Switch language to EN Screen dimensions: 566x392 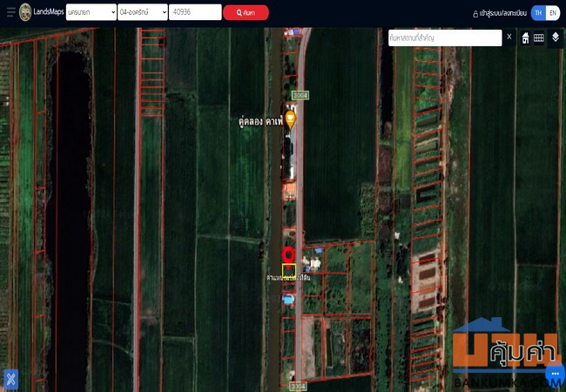click(x=552, y=12)
